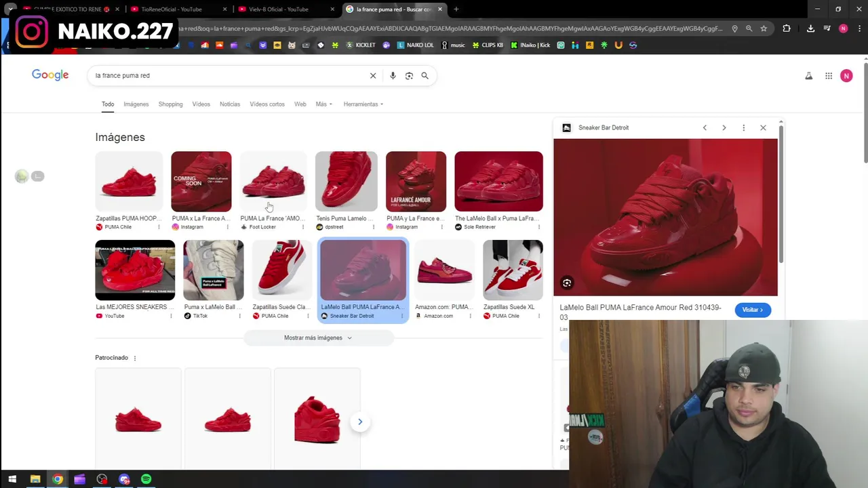Open the zoom magnifier icon in the address bar
The width and height of the screenshot is (868, 488).
pos(749,28)
